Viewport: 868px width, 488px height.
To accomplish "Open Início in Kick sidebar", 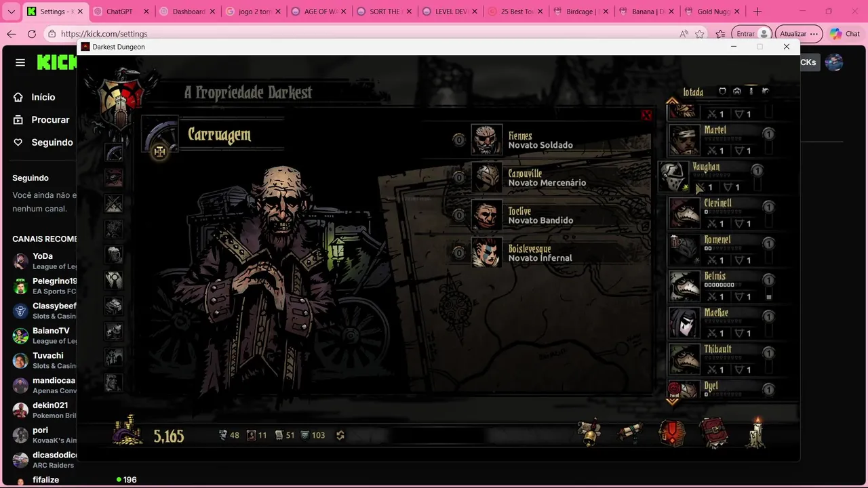I will point(43,97).
